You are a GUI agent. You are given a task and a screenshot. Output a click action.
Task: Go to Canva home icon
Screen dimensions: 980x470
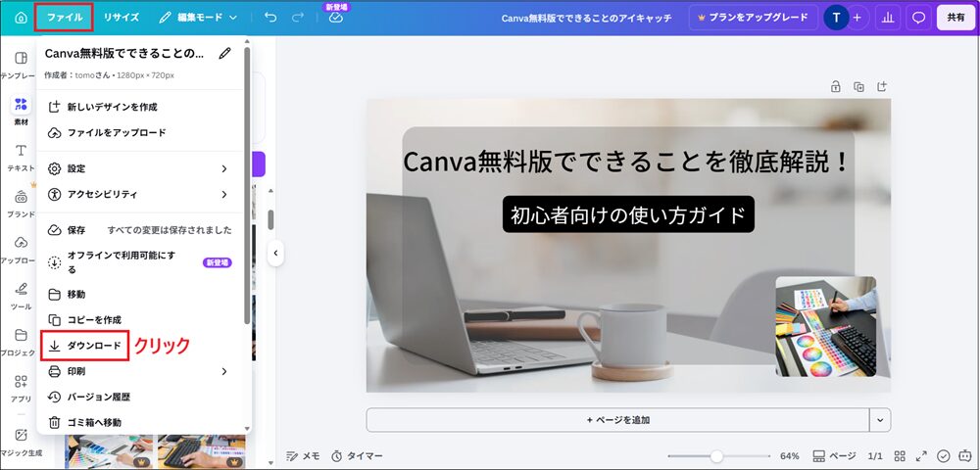click(21, 18)
